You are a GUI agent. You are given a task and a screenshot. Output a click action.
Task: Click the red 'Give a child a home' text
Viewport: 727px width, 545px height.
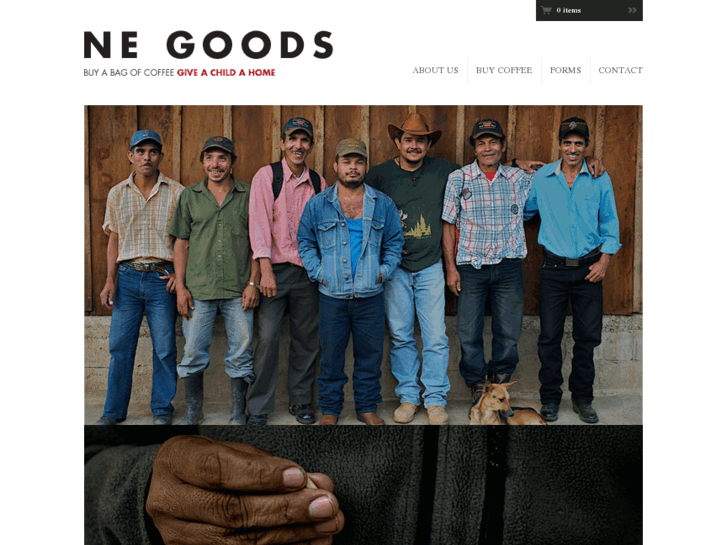[x=226, y=73]
